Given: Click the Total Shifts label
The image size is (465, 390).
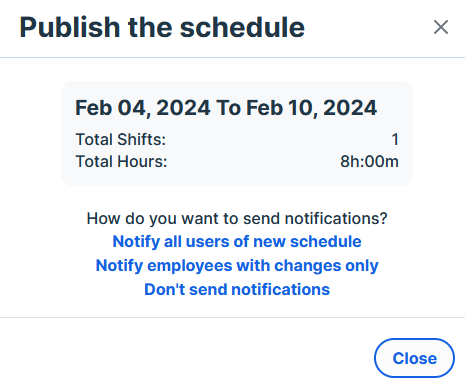Looking at the screenshot, I should 121,139.
